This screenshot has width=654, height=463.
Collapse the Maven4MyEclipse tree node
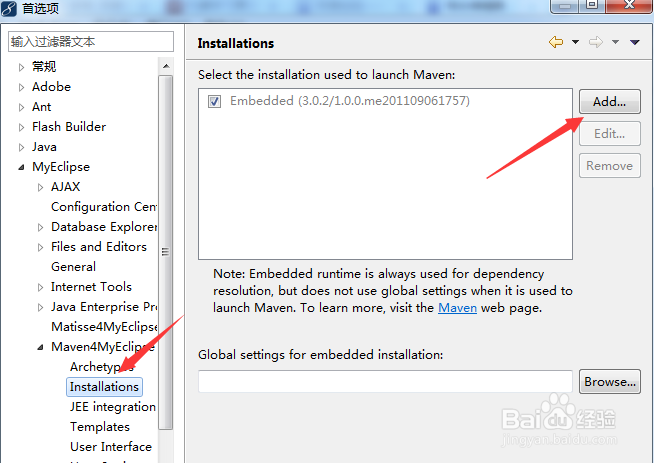40,347
